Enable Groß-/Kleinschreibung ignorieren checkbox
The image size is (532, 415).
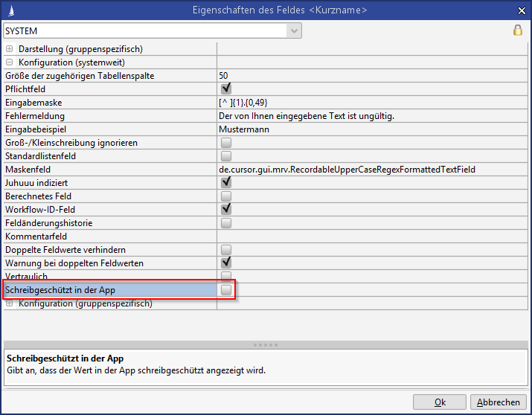point(225,143)
